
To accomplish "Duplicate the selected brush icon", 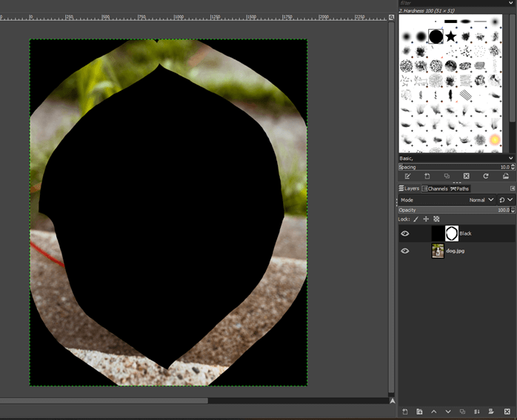I will 447,176.
